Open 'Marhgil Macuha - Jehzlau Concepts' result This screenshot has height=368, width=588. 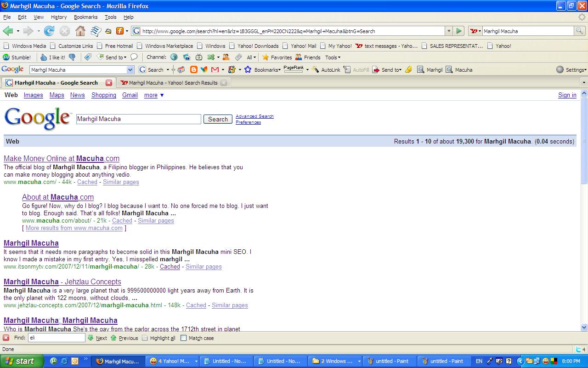point(62,282)
